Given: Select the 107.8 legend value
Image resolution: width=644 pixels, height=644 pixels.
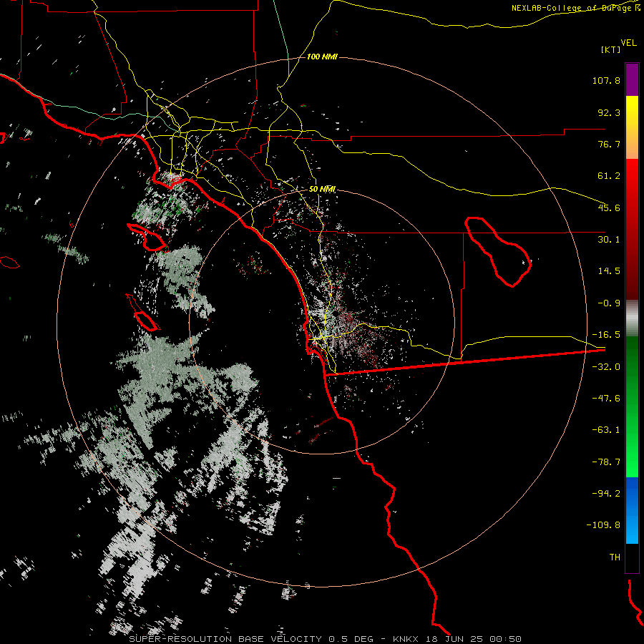Looking at the screenshot, I should pyautogui.click(x=606, y=80).
